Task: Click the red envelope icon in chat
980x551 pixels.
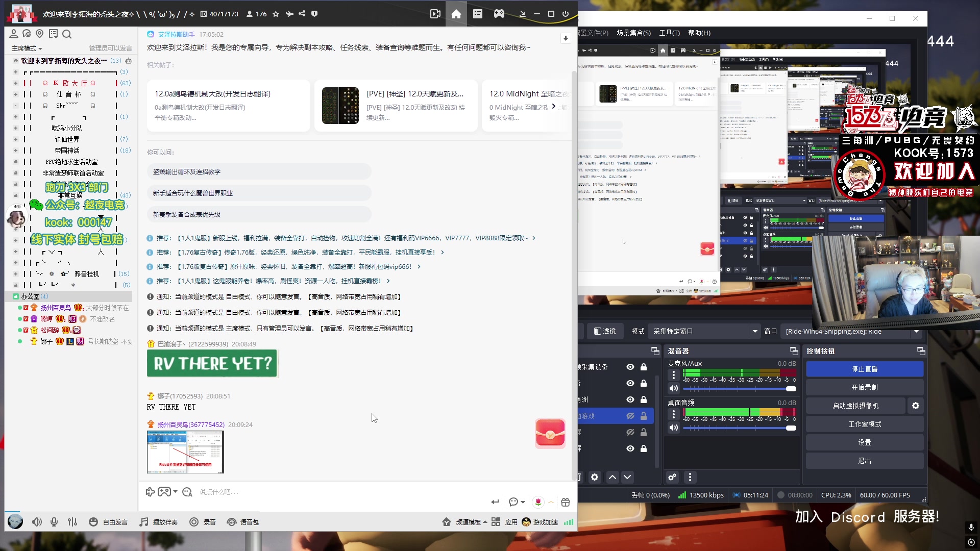Action: tap(550, 433)
